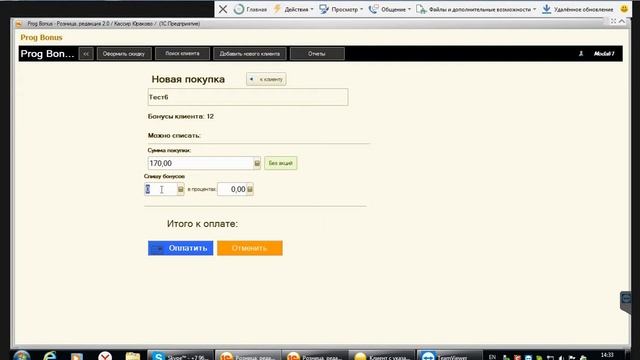Click the phone Общение icon

click(x=373, y=9)
